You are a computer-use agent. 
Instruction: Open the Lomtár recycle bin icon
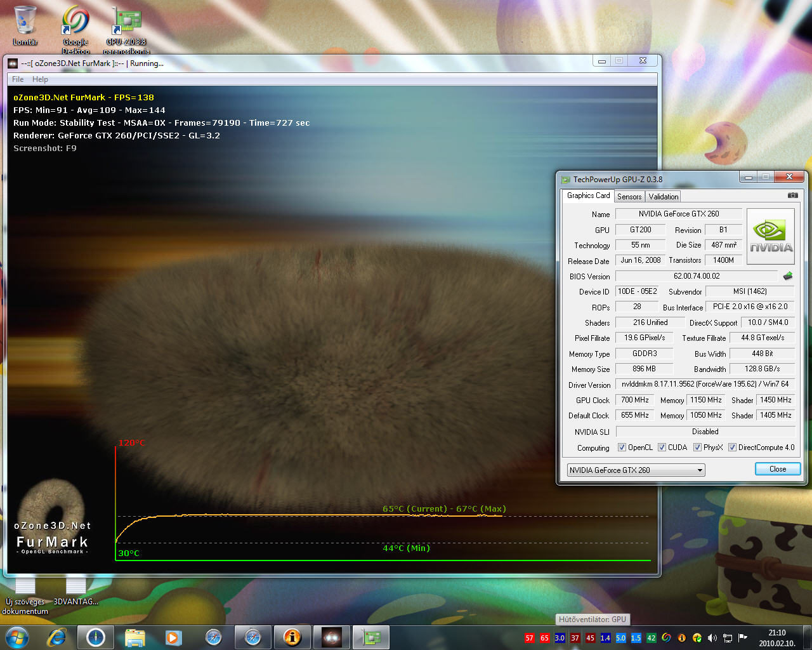[x=25, y=25]
